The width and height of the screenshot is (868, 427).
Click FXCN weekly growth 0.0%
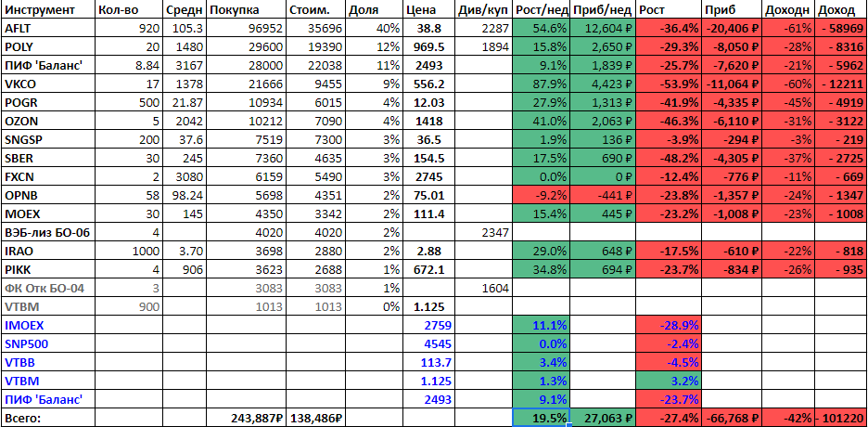(542, 176)
